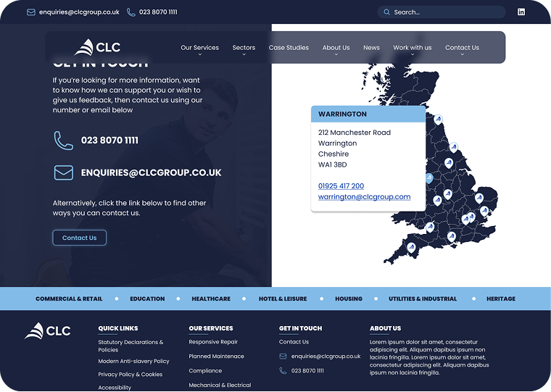Image resolution: width=551 pixels, height=392 pixels.
Task: Open Compliance footer link
Action: point(205,370)
